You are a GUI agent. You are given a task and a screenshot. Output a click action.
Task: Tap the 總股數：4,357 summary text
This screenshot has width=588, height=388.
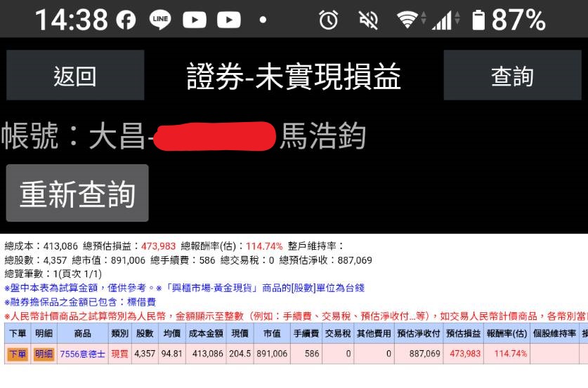(x=36, y=260)
